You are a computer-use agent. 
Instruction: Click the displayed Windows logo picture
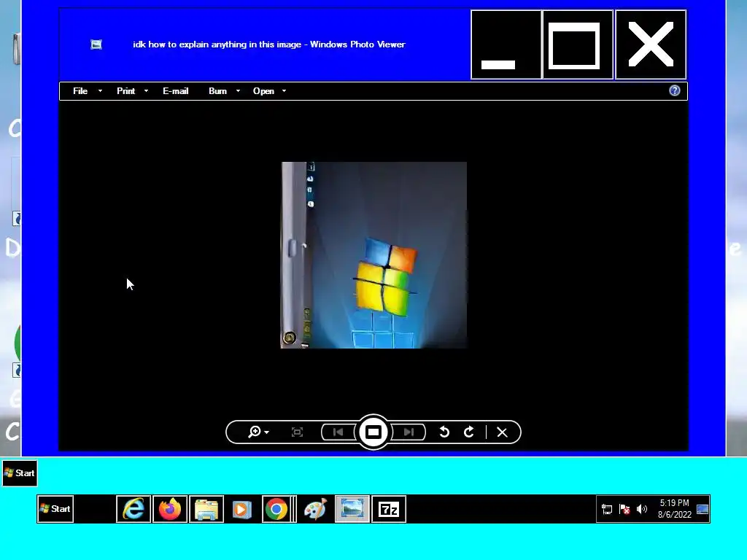tap(374, 255)
